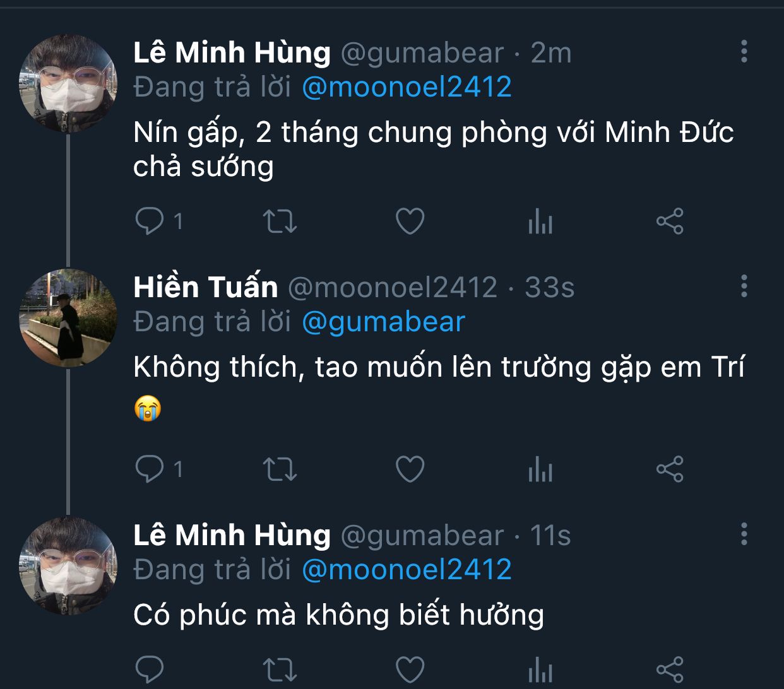The width and height of the screenshot is (784, 689).
Task: View analytics for Hiền Tuấn's tweet
Action: [540, 469]
